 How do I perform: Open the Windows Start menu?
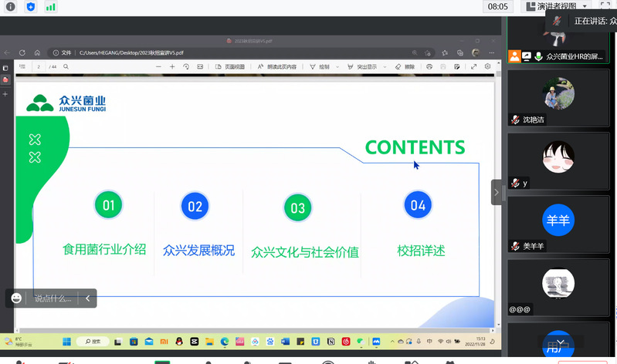pyautogui.click(x=67, y=342)
